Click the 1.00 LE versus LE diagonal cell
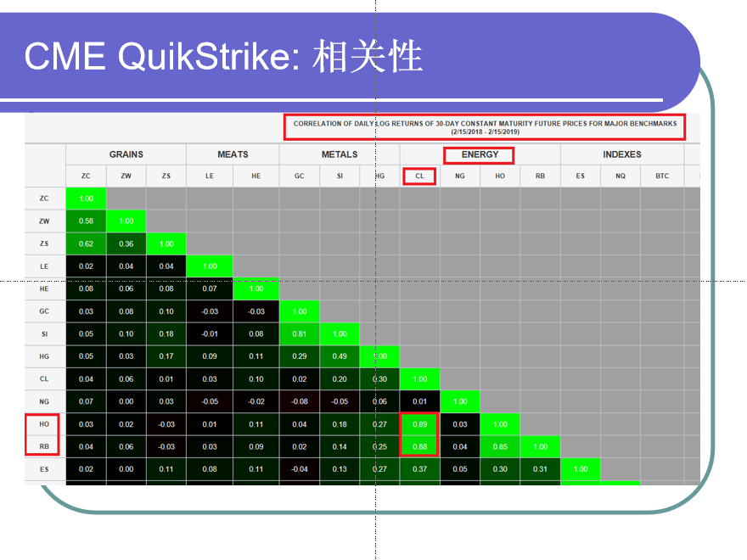 (x=210, y=266)
